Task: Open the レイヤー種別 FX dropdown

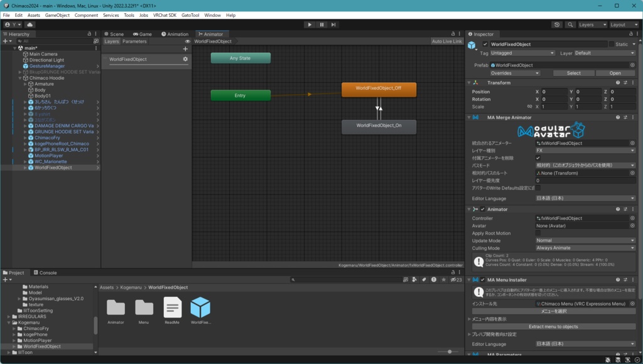Action: (x=585, y=151)
